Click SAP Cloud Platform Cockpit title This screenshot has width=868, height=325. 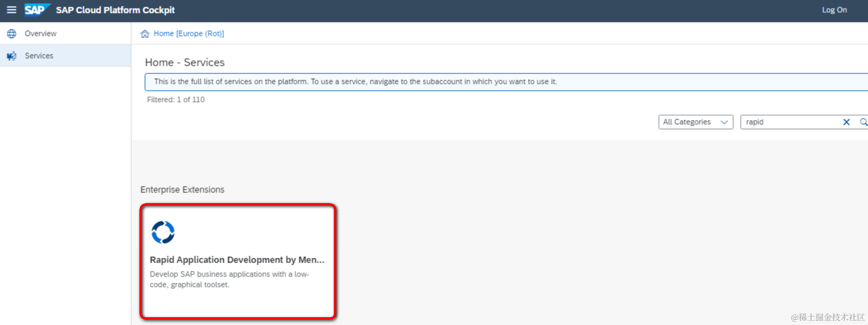coord(115,10)
